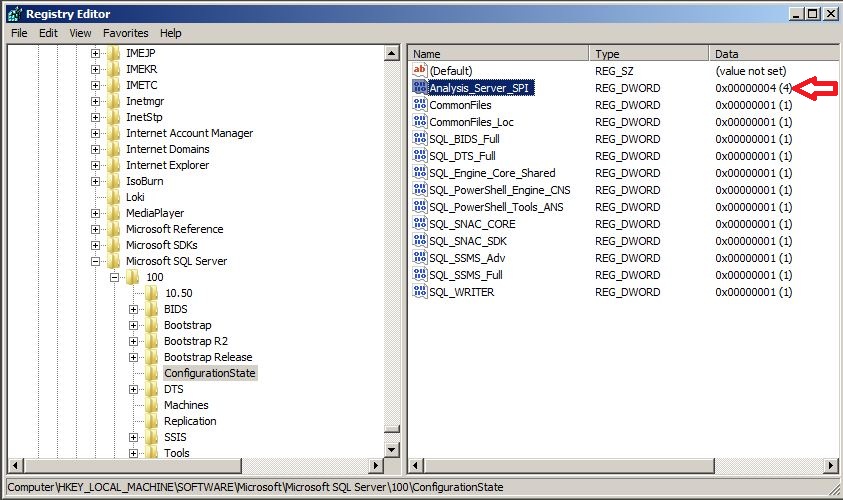
Task: Click the 0x00000004 (4) data value
Action: tap(753, 88)
